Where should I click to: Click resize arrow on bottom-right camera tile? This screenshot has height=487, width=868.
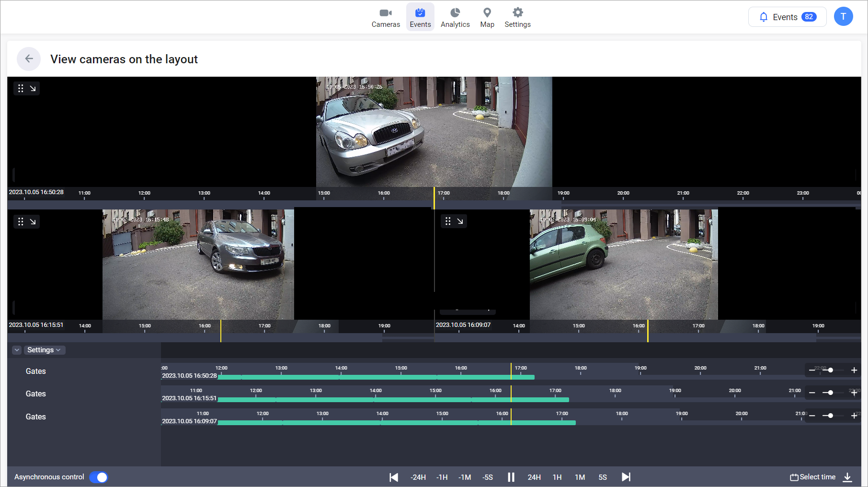(x=460, y=221)
